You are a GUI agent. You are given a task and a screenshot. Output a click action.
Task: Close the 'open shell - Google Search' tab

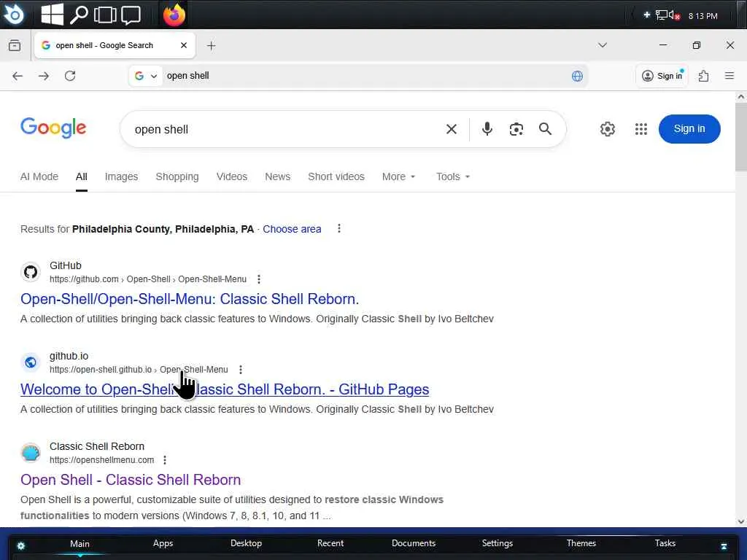pos(184,45)
